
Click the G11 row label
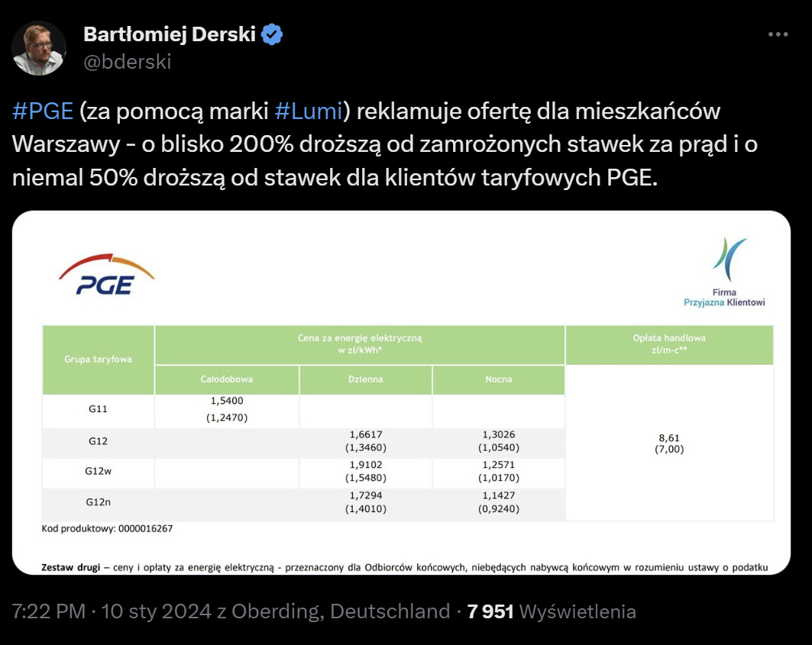tap(98, 409)
